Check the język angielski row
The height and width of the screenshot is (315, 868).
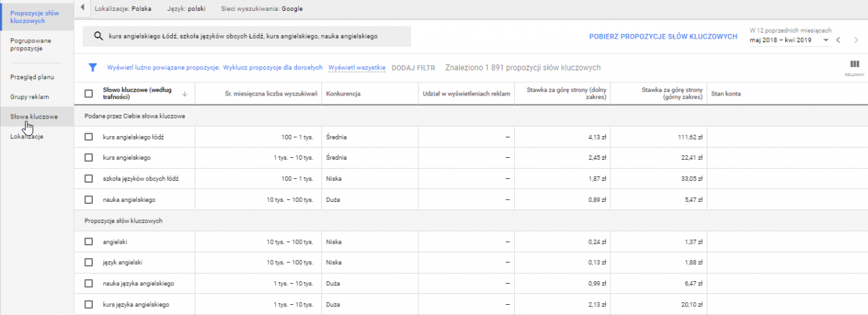[89, 262]
